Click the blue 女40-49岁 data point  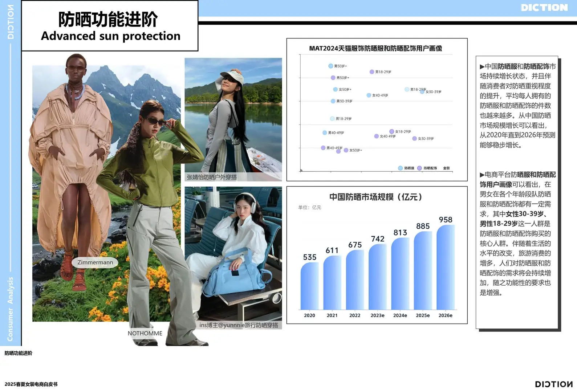tap(369, 95)
